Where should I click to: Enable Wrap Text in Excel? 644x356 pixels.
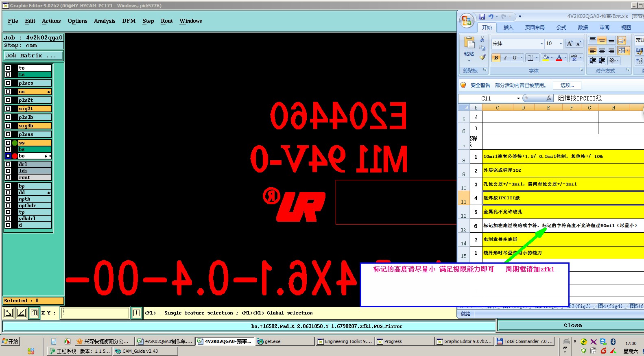pyautogui.click(x=622, y=40)
